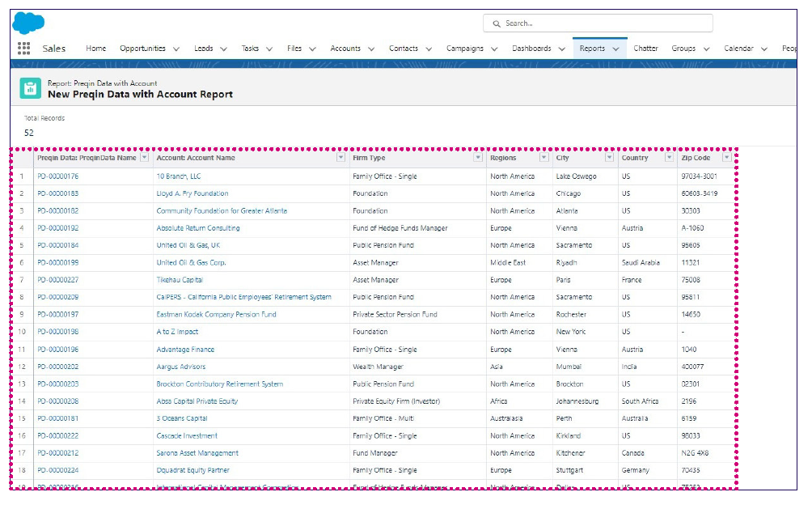Click the Salesforce cloud logo
Image resolution: width=812 pixels, height=509 pixels.
28,23
